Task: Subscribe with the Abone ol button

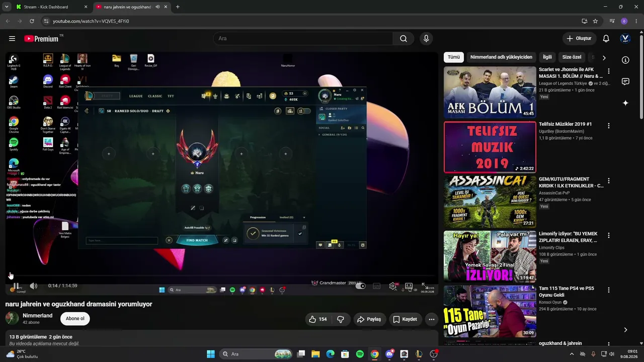Action: (x=75, y=319)
